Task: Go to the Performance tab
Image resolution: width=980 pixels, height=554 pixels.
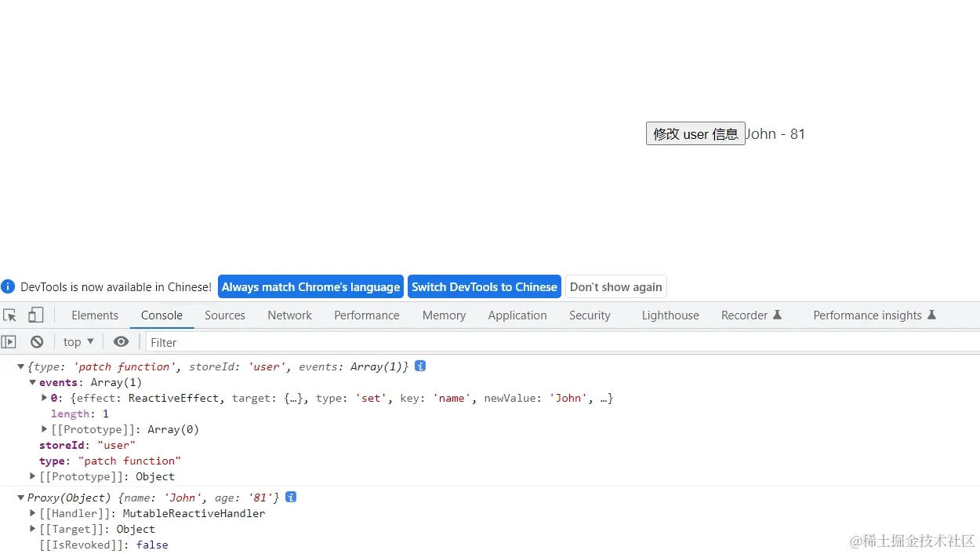Action: 367,315
